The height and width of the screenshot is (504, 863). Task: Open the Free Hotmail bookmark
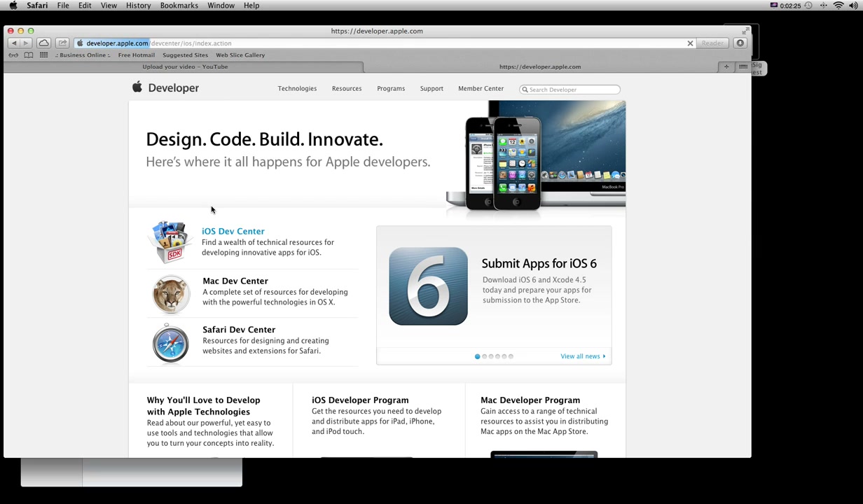(x=137, y=55)
